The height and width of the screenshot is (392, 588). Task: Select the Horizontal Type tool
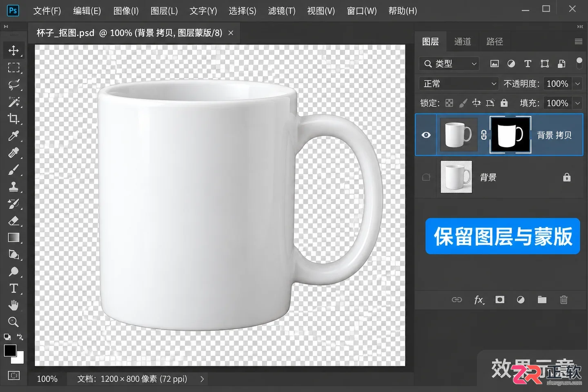(x=13, y=288)
